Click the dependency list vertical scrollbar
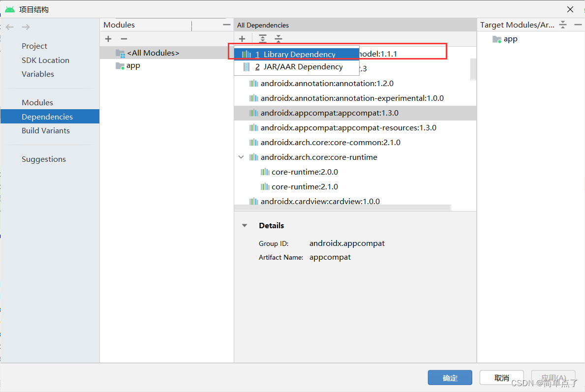Screen dimensions: 585x392 pos(473,69)
